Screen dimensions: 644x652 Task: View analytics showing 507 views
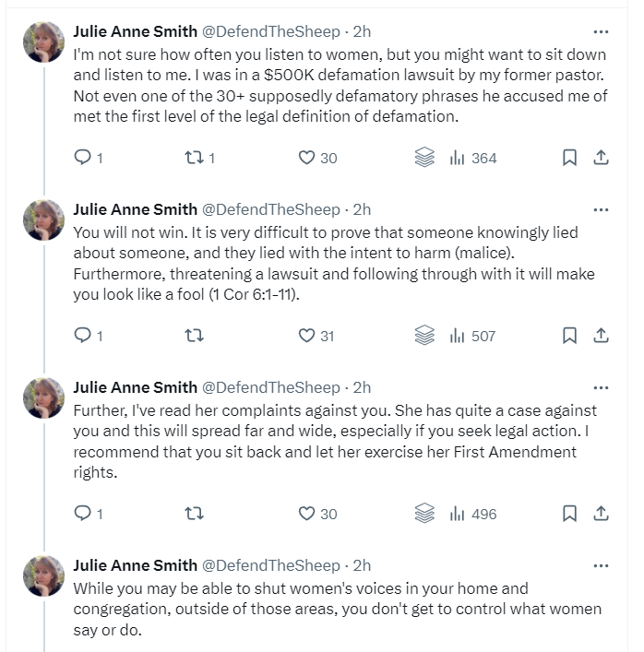[471, 336]
